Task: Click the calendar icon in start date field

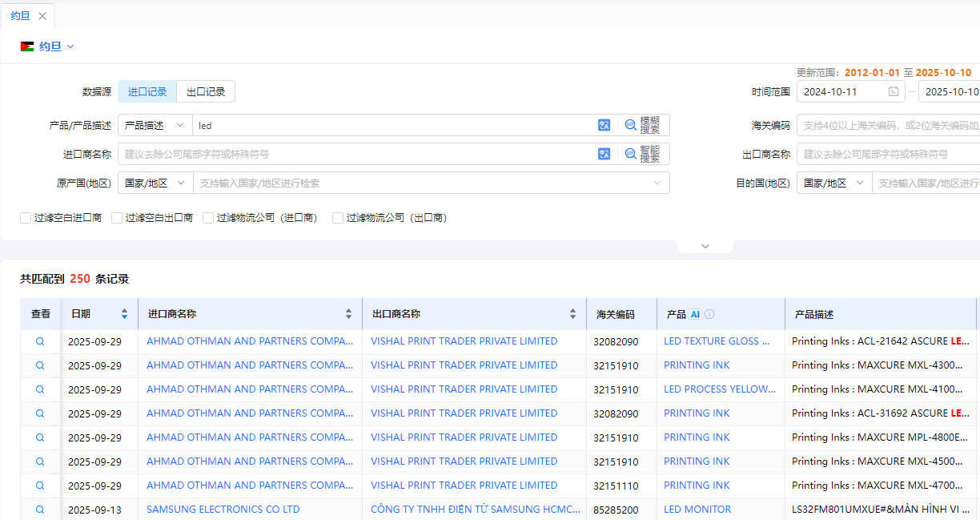Action: click(893, 92)
